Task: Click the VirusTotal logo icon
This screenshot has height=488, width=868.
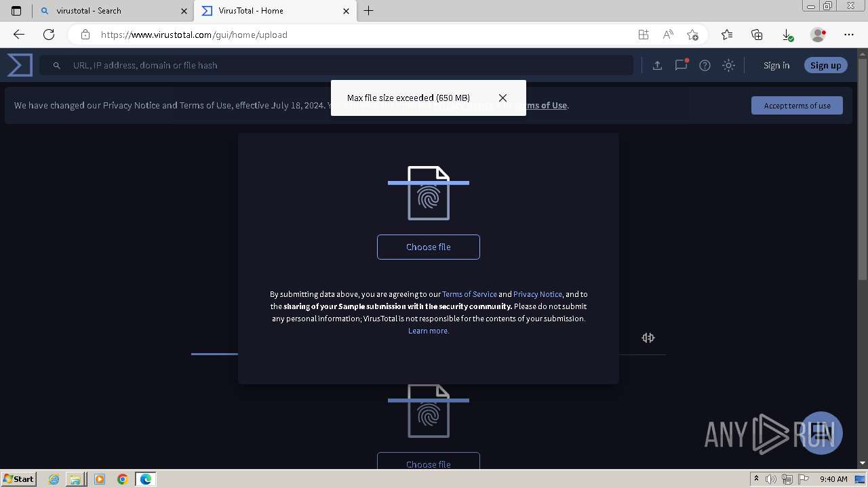Action: click(20, 65)
